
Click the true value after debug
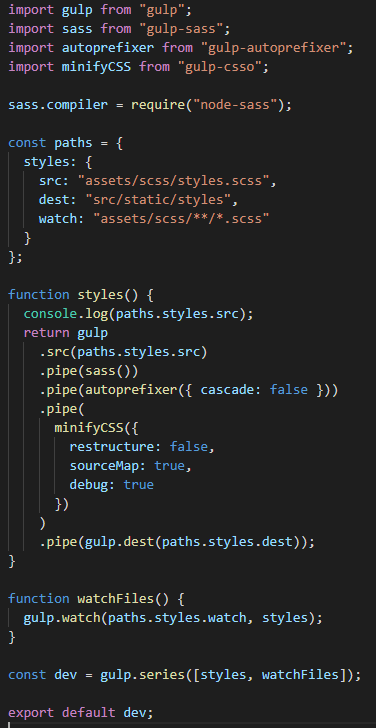[139, 485]
